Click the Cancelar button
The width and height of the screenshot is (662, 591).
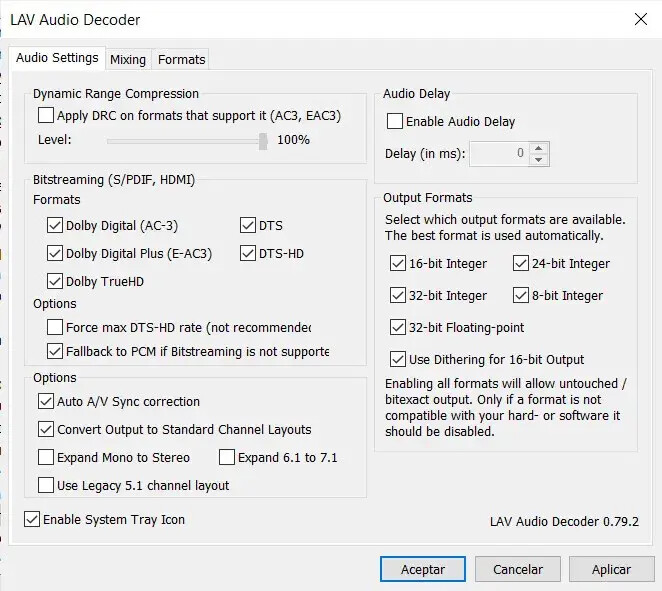pos(518,569)
